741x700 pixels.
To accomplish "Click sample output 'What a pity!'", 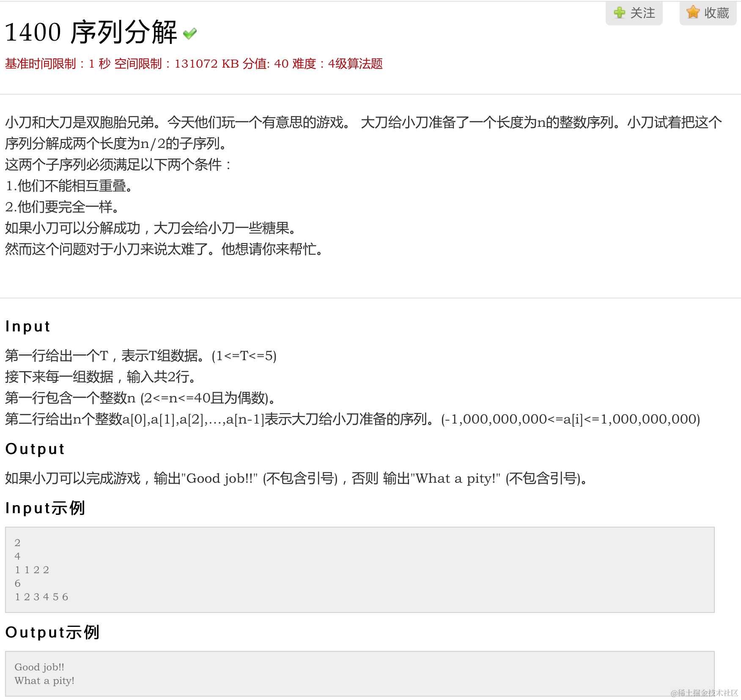I will (x=44, y=681).
